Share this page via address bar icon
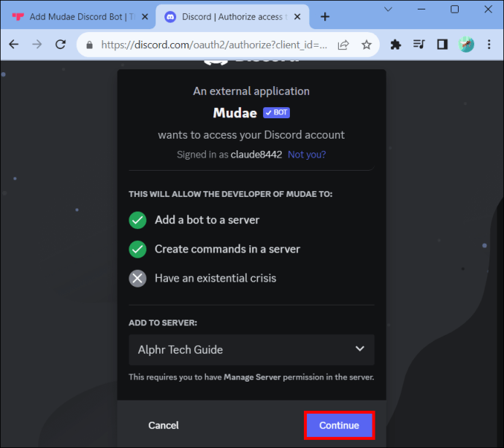Viewport: 504px width, 448px height. click(x=343, y=45)
